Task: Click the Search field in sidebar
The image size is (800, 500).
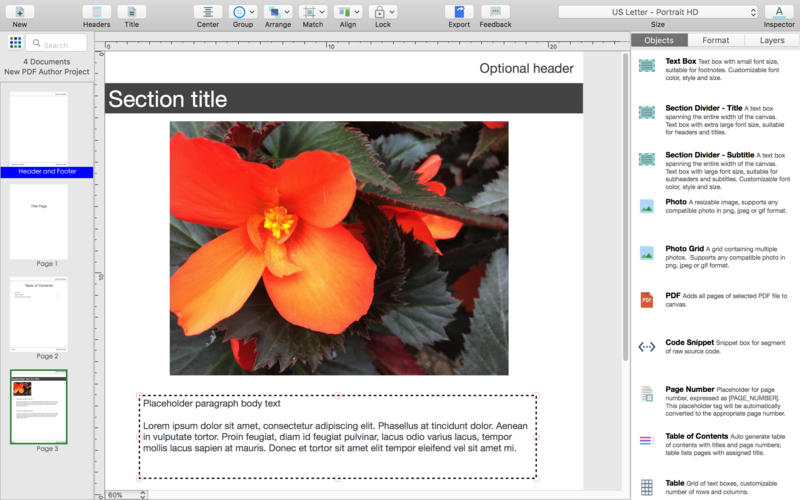Action: click(x=57, y=43)
